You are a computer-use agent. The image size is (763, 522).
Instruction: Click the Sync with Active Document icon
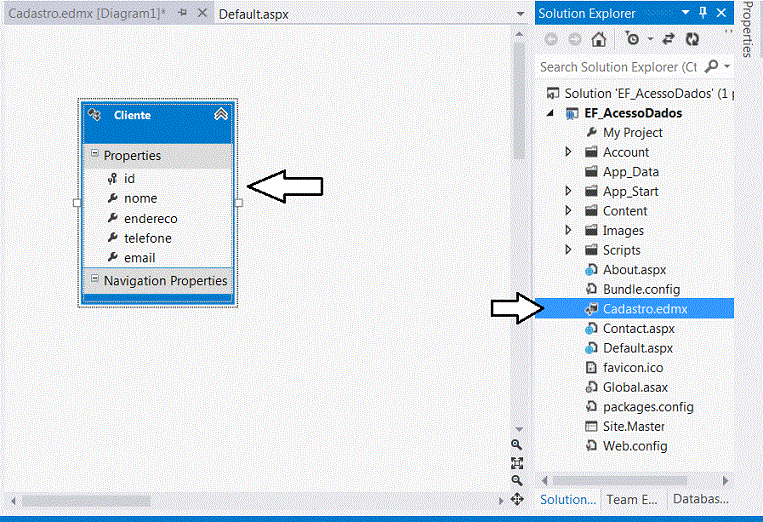tap(668, 39)
